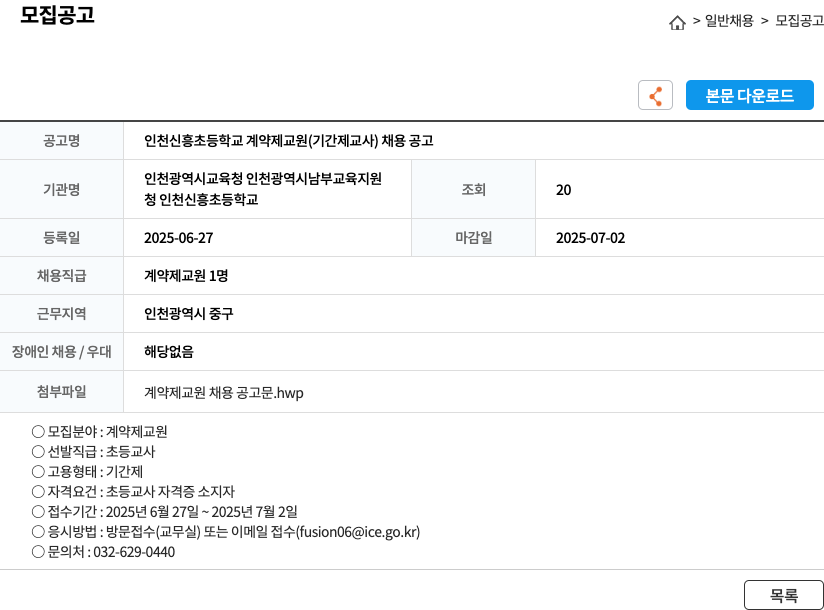
Task: Open the orange share icon button
Action: pyautogui.click(x=655, y=95)
